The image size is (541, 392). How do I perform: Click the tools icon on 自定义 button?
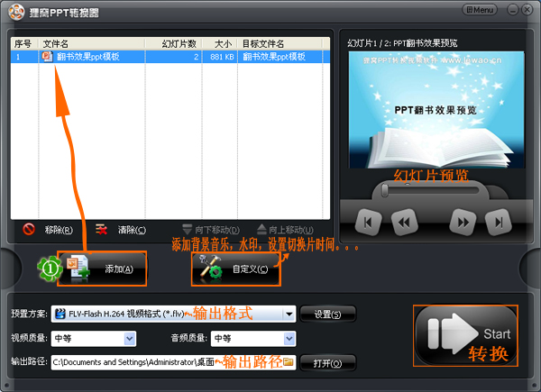pyautogui.click(x=210, y=268)
